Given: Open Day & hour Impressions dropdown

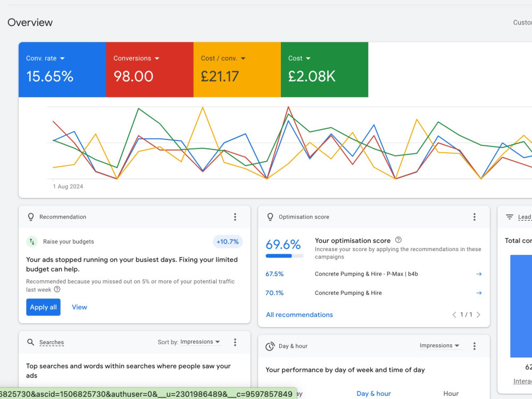Looking at the screenshot, I should click(x=439, y=345).
